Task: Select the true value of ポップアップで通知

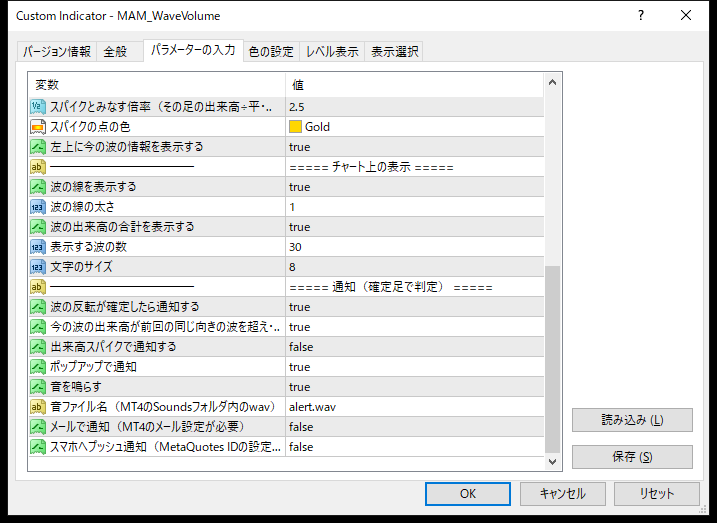Action: [300, 367]
